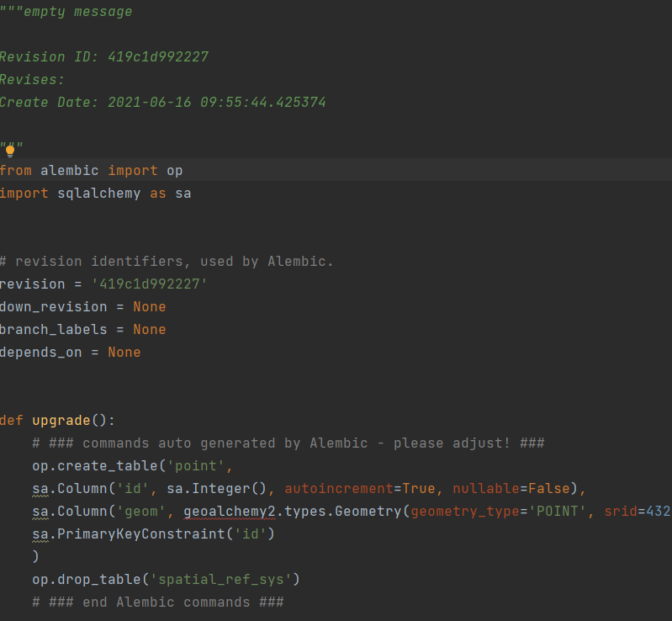Click the 'Revision ID: 419c1d992227' docstring line

tap(104, 56)
